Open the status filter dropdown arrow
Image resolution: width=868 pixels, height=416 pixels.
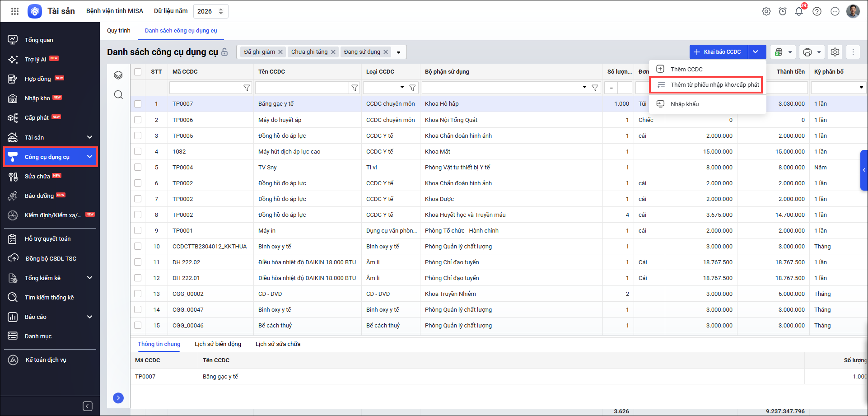click(398, 52)
